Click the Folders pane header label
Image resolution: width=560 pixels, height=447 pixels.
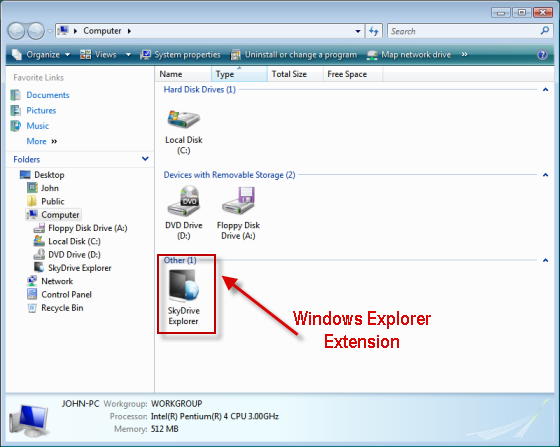26,159
